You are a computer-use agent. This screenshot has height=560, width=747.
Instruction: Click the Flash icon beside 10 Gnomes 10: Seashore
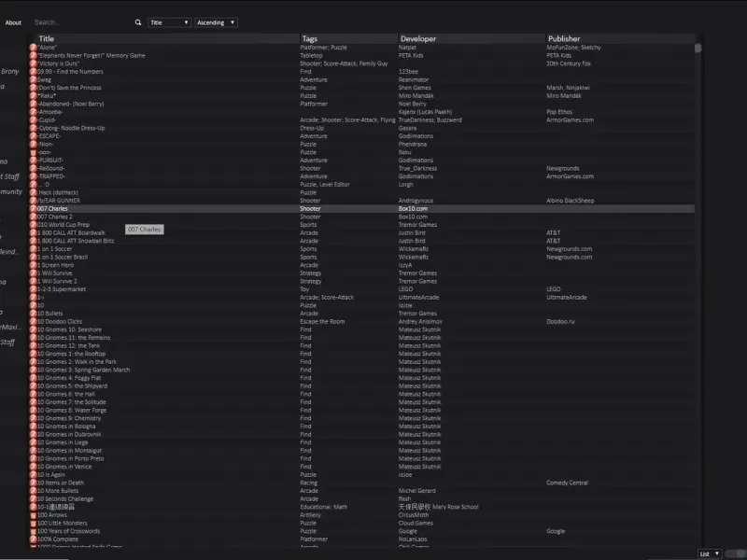pos(34,329)
